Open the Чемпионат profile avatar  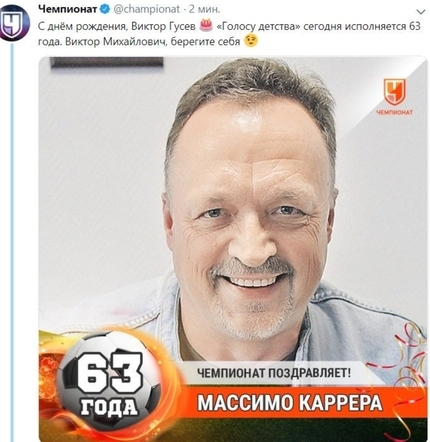[13, 22]
